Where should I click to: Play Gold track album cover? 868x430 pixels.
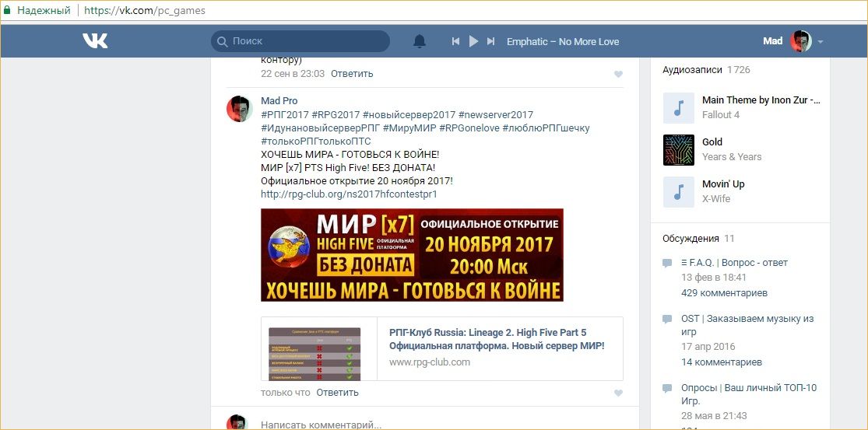[679, 150]
